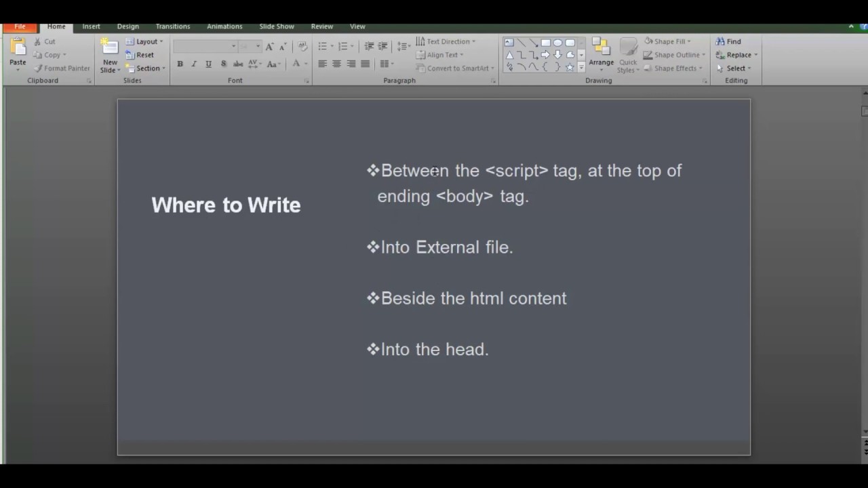The height and width of the screenshot is (488, 868).
Task: Click Convert to SmartArt
Action: (x=454, y=68)
